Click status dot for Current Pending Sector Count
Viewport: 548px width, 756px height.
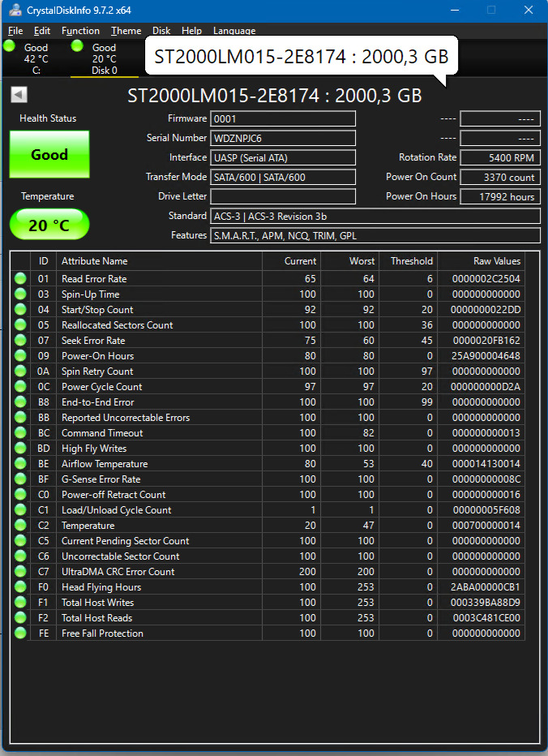(x=20, y=541)
